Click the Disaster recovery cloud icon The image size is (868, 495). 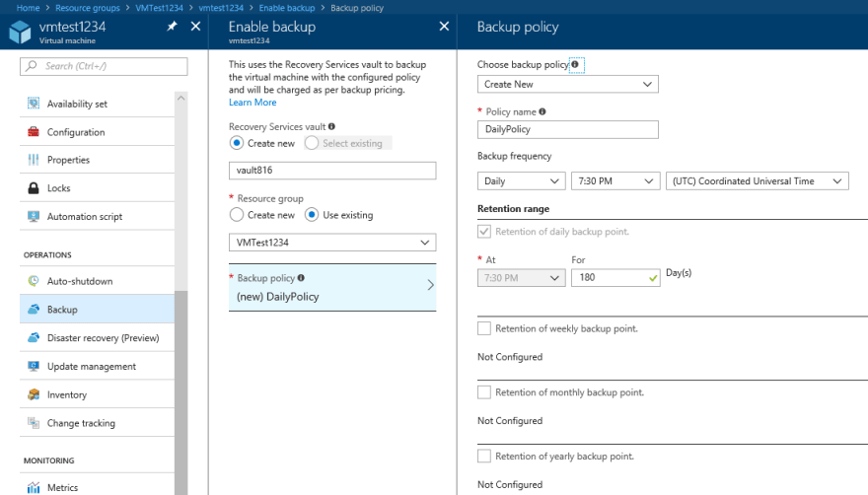tap(34, 337)
